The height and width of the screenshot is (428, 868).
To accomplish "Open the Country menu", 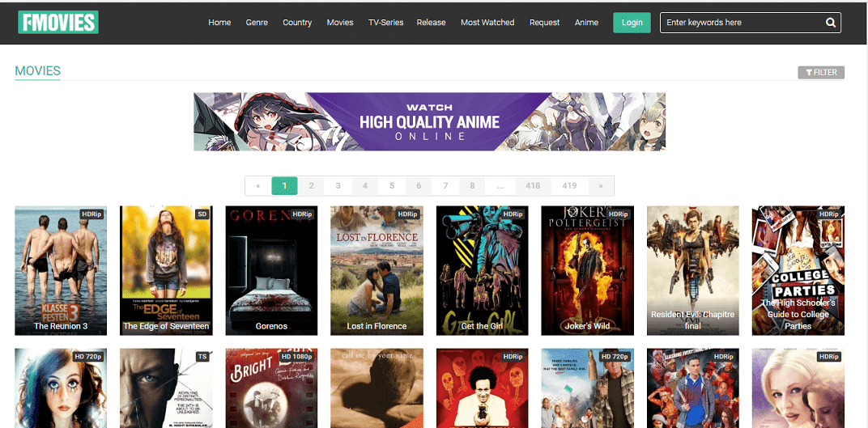I will click(297, 23).
